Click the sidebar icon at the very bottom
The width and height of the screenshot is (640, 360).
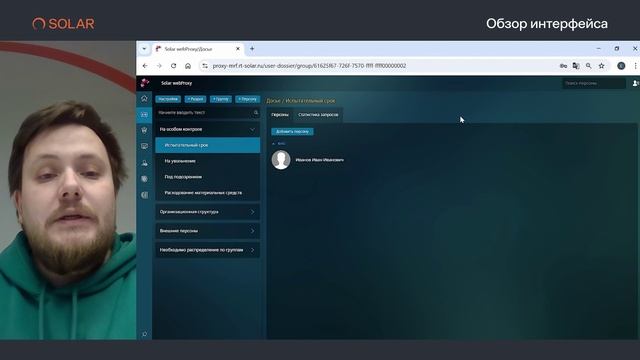[144, 334]
